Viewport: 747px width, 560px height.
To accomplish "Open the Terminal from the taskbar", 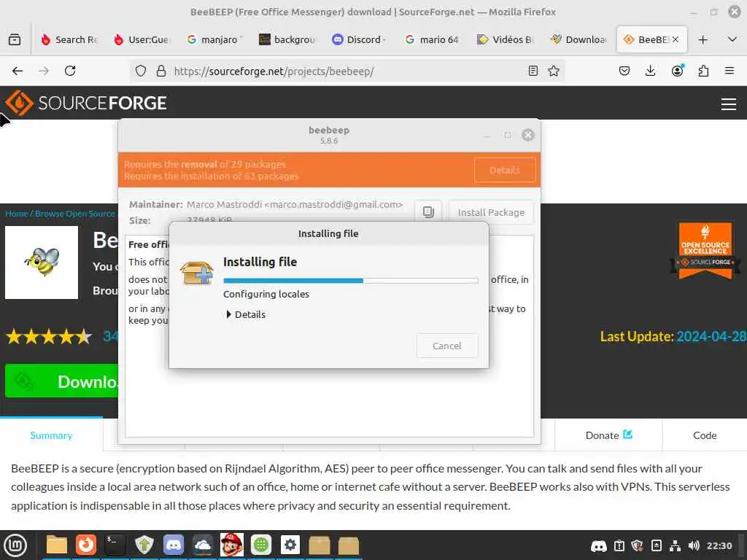I will 115,545.
